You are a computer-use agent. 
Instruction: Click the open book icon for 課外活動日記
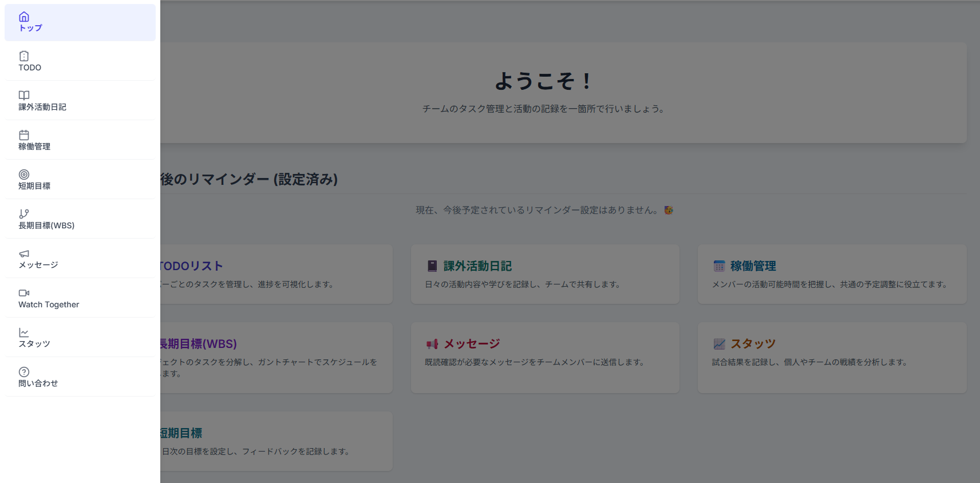coord(24,96)
